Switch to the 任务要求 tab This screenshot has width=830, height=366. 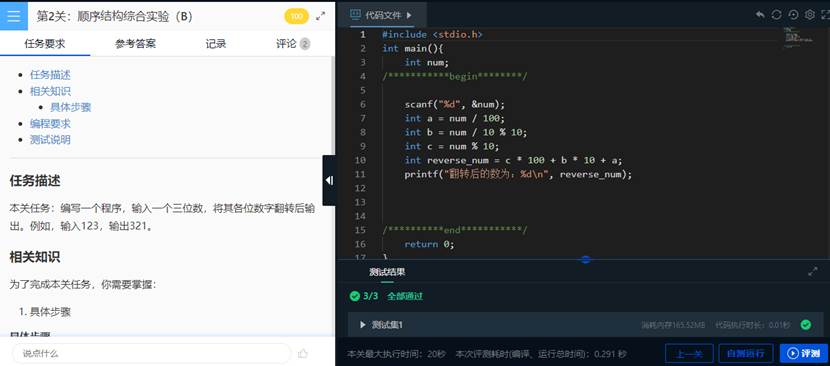point(45,43)
